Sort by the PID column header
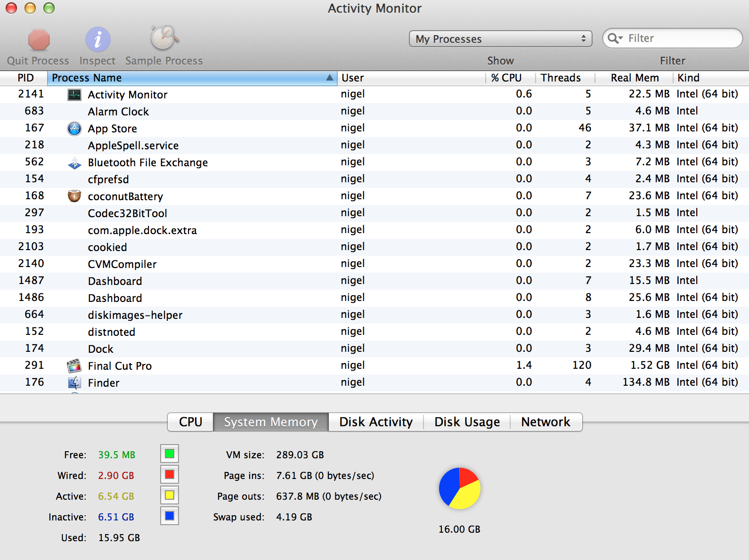 coord(24,78)
